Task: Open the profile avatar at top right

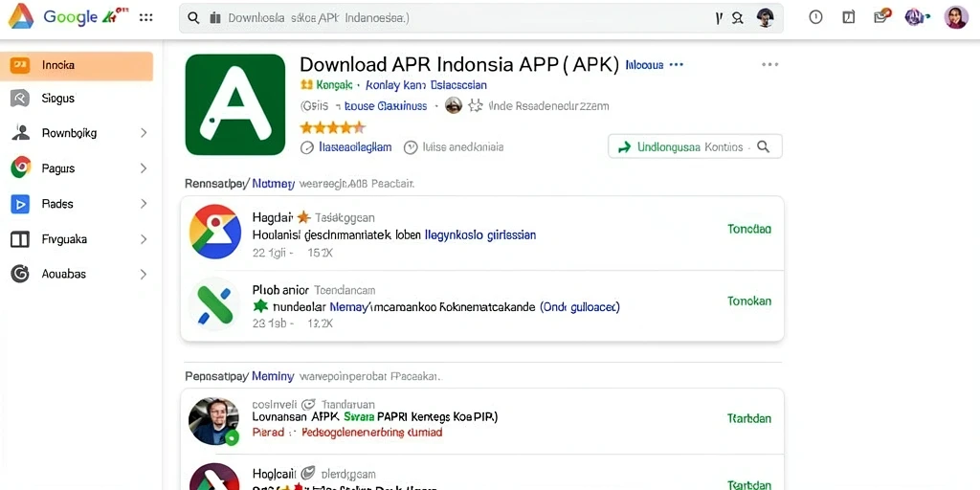Action: click(956, 17)
